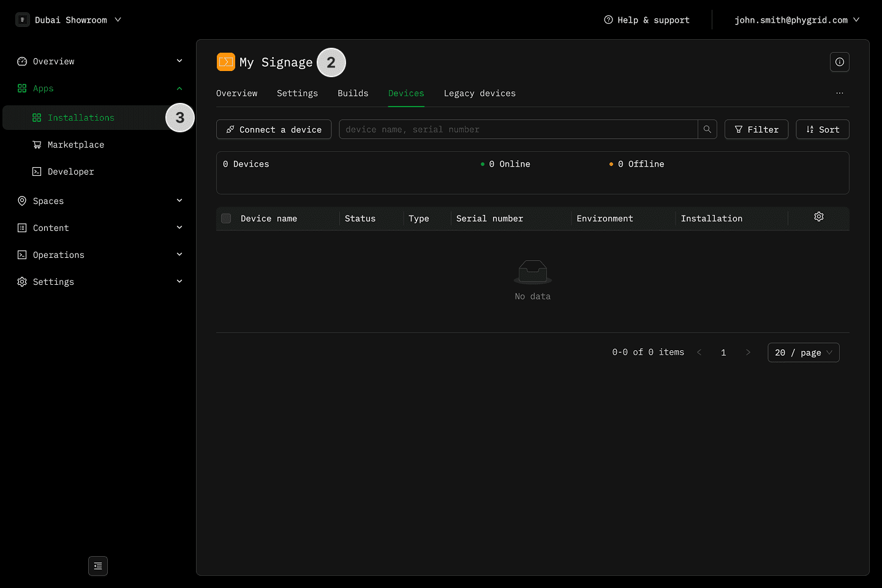882x588 pixels.
Task: Click the Filter button
Action: tap(756, 129)
